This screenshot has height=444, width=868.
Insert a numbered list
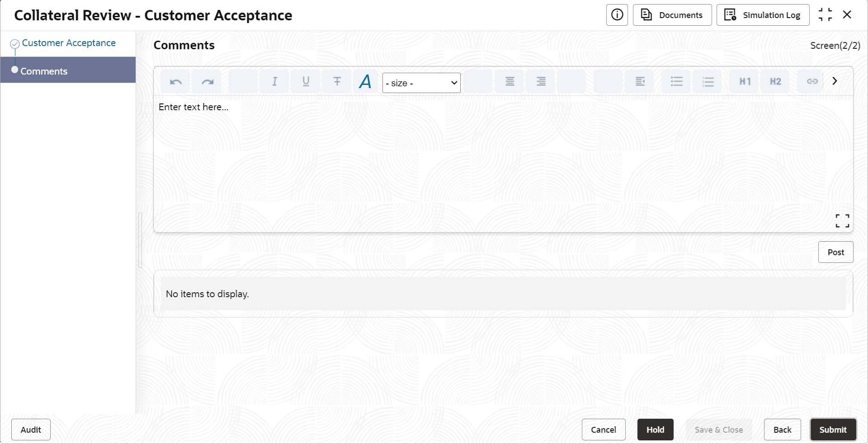pyautogui.click(x=708, y=82)
